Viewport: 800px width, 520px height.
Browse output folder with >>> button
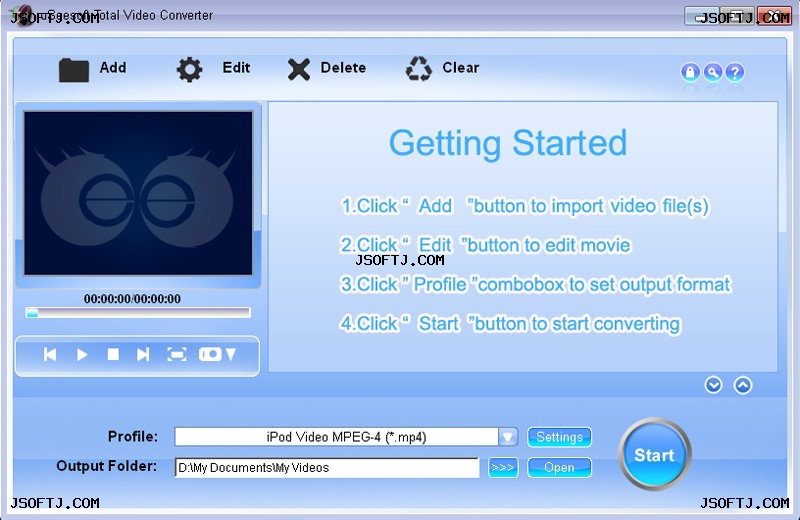click(503, 467)
